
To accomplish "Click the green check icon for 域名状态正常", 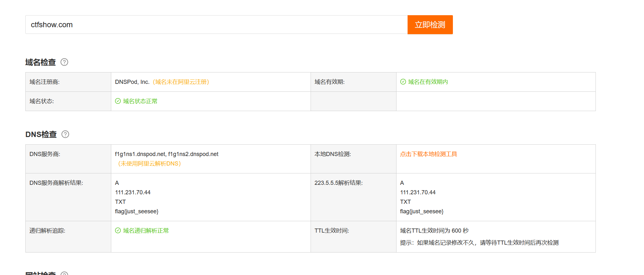I will point(118,101).
